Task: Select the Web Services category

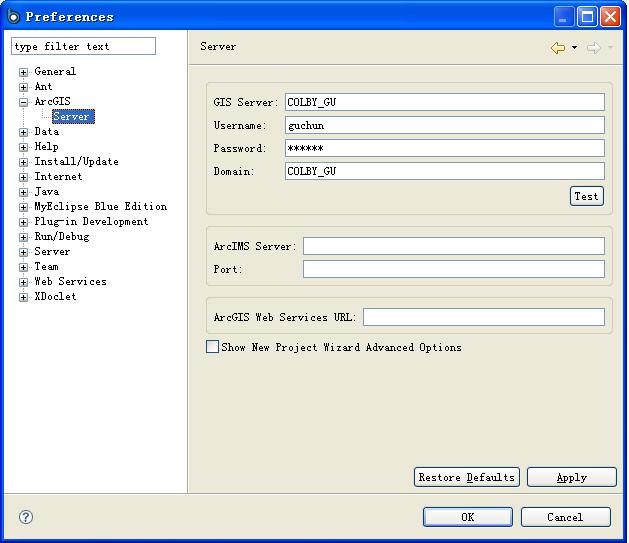Action: coord(70,282)
